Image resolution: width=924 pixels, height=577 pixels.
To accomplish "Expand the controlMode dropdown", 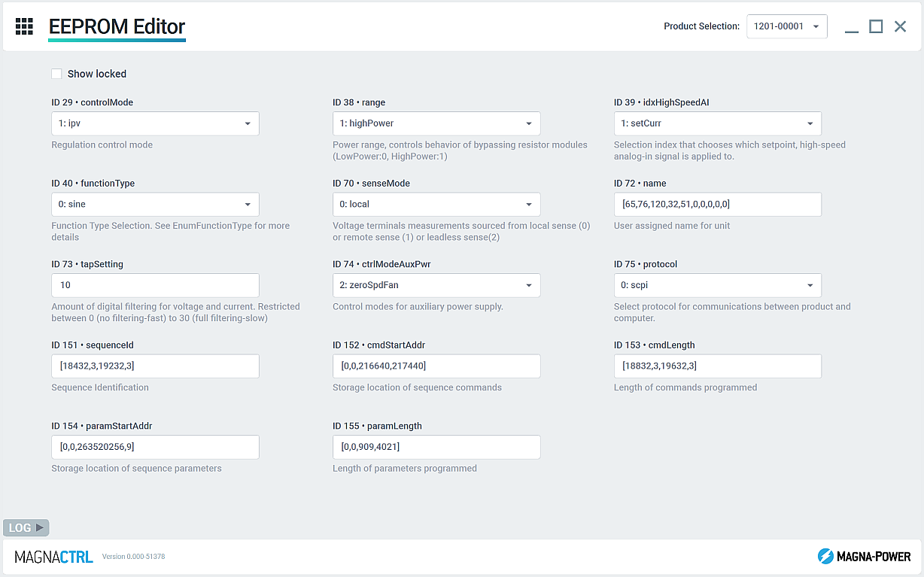I will (x=155, y=123).
